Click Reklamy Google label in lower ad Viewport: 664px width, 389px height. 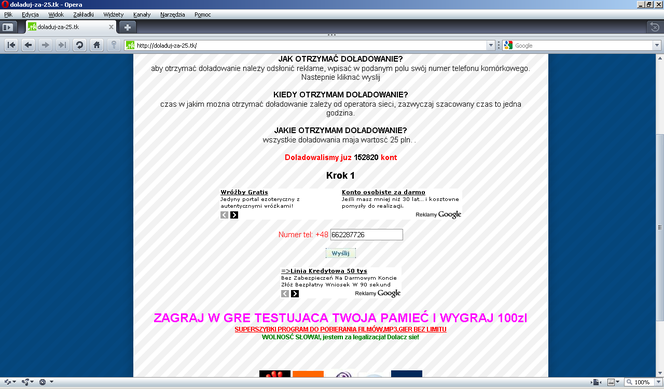[x=377, y=293]
